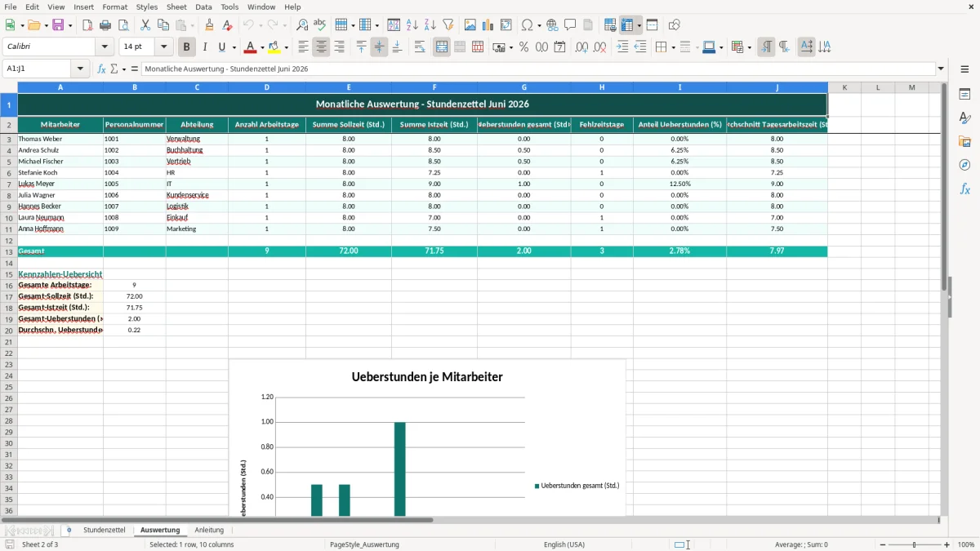
Task: Open the sidebar Properties panel
Action: (964, 95)
